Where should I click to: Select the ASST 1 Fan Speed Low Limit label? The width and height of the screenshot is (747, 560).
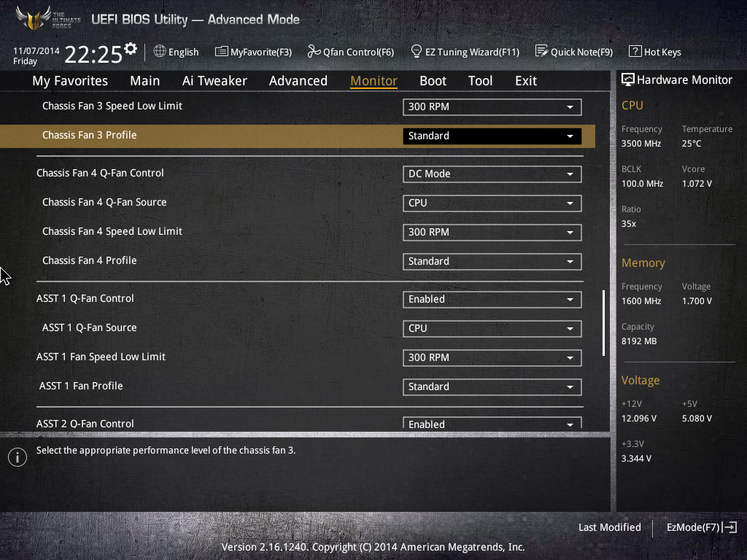(101, 357)
